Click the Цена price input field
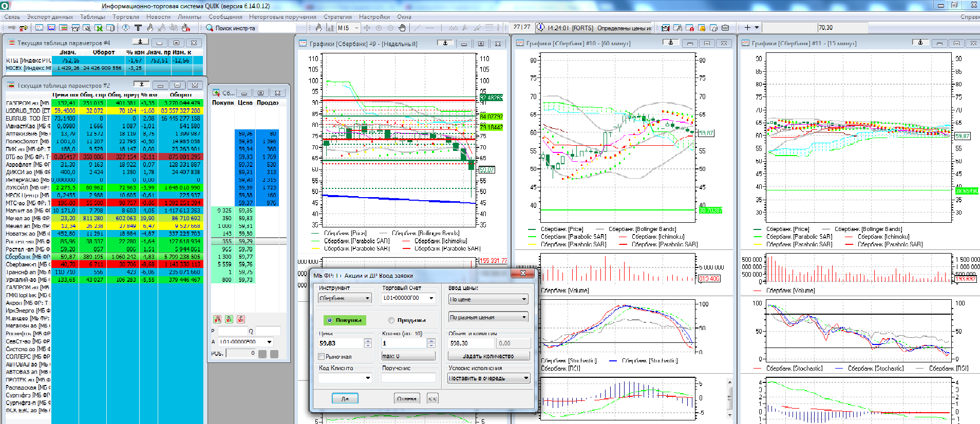The height and width of the screenshot is (424, 980). click(x=341, y=343)
